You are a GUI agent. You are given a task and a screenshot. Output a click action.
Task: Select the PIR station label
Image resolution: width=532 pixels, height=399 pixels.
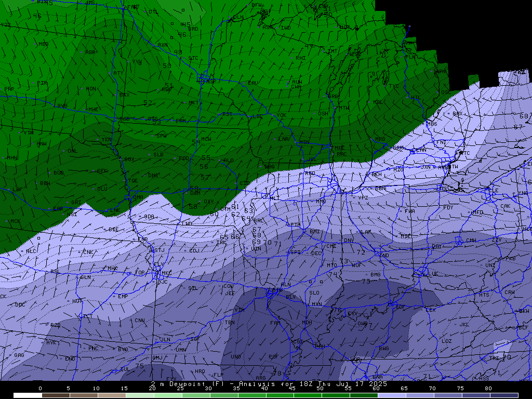point(42,83)
